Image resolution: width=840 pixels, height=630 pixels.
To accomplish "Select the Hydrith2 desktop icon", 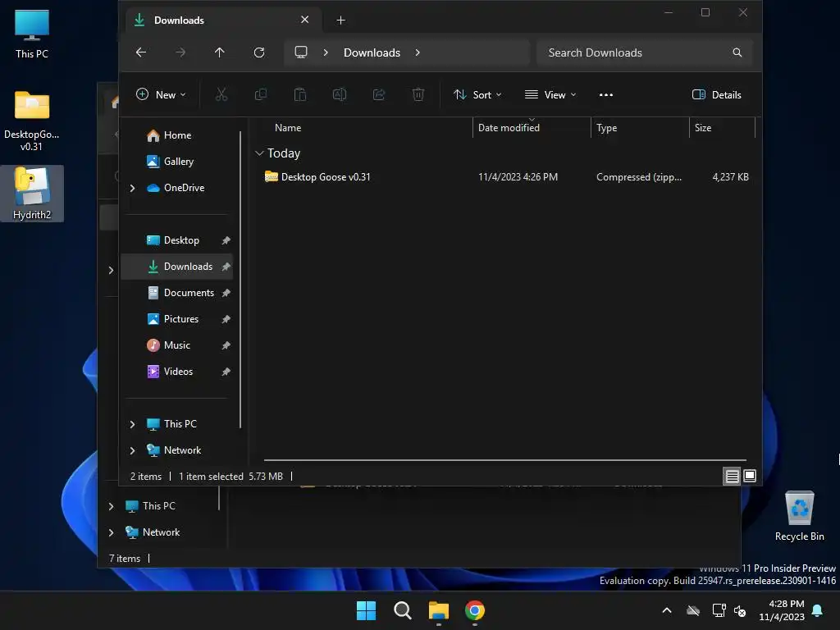I will [32, 194].
